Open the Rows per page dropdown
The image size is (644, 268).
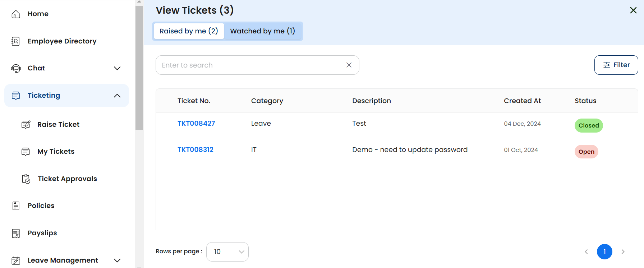227,252
